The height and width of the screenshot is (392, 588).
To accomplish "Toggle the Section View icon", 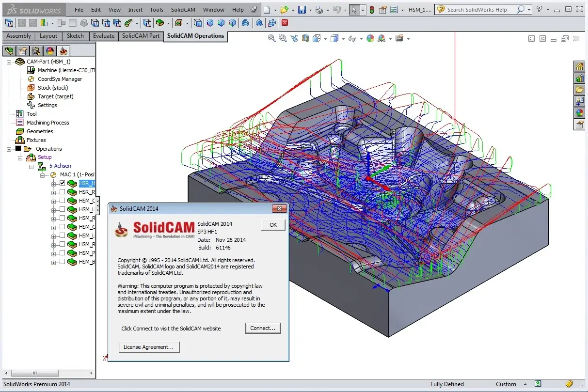I will coord(305,38).
